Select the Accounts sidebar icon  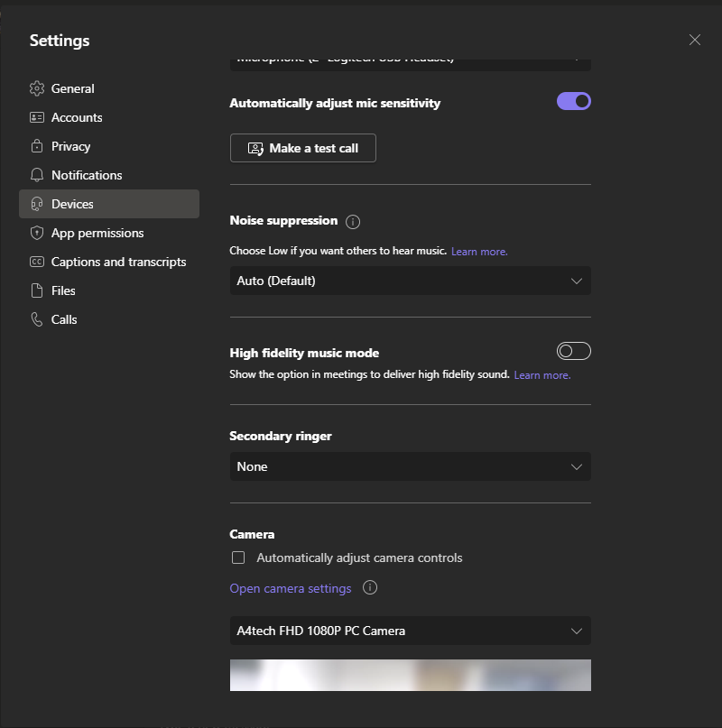(36, 117)
